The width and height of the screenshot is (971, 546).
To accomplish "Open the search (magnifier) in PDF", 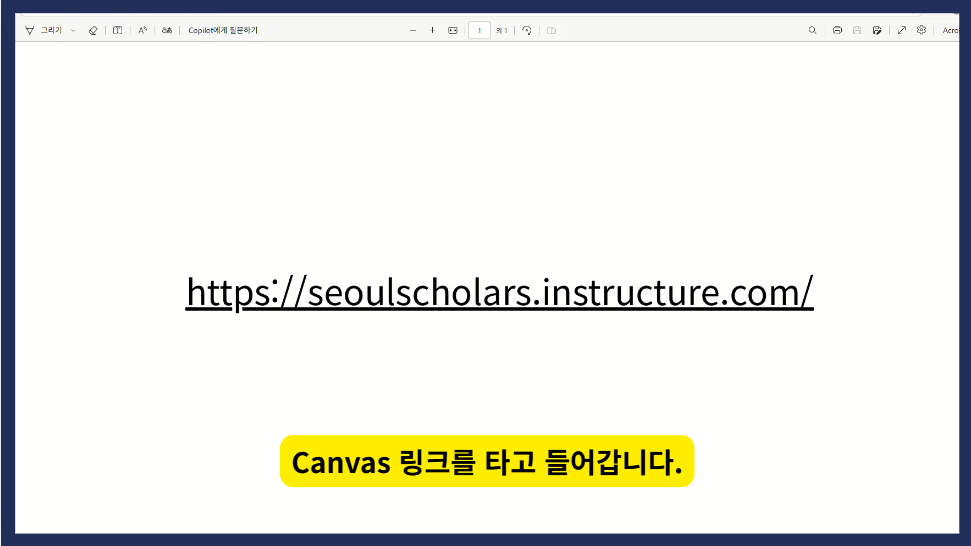I will (x=813, y=31).
